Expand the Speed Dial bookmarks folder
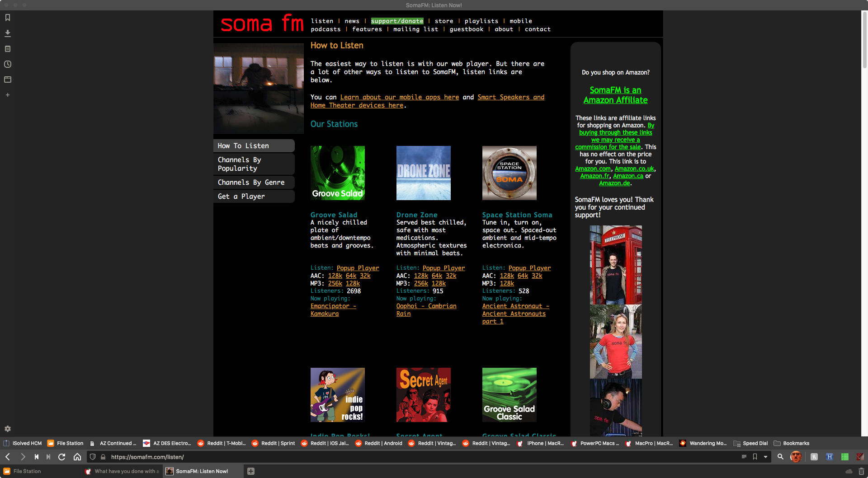 click(x=751, y=443)
